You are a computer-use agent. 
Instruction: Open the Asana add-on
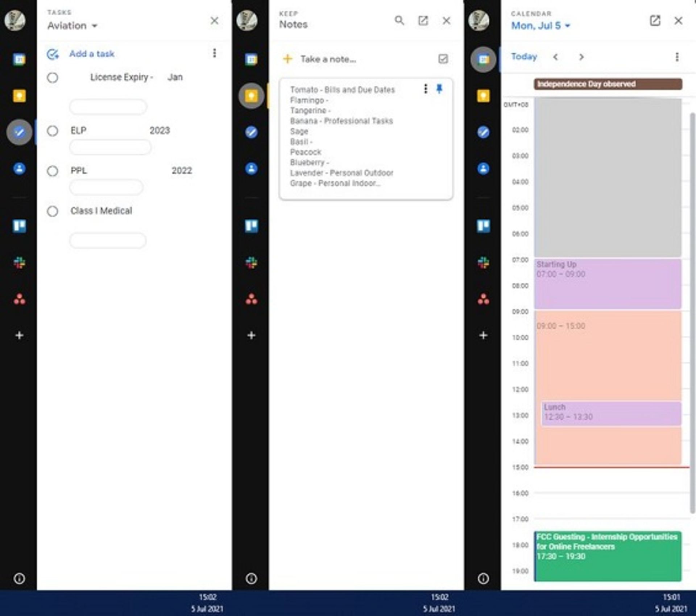tap(19, 299)
